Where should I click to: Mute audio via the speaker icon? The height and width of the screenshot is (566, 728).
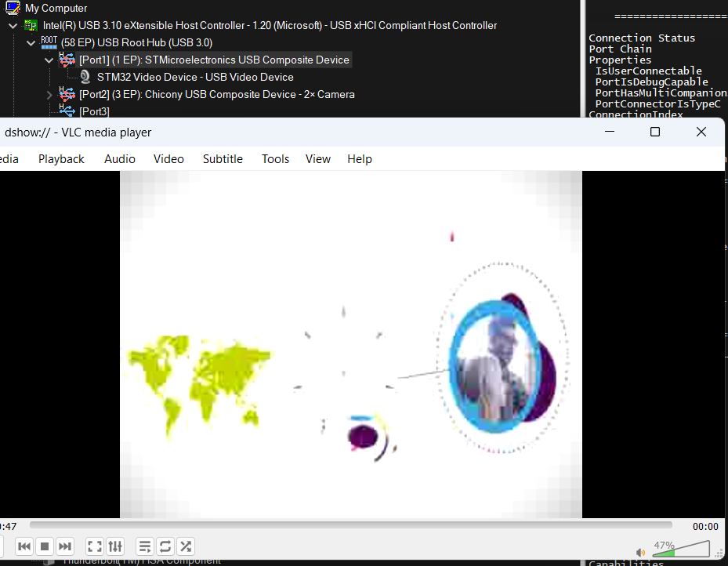coord(640,552)
